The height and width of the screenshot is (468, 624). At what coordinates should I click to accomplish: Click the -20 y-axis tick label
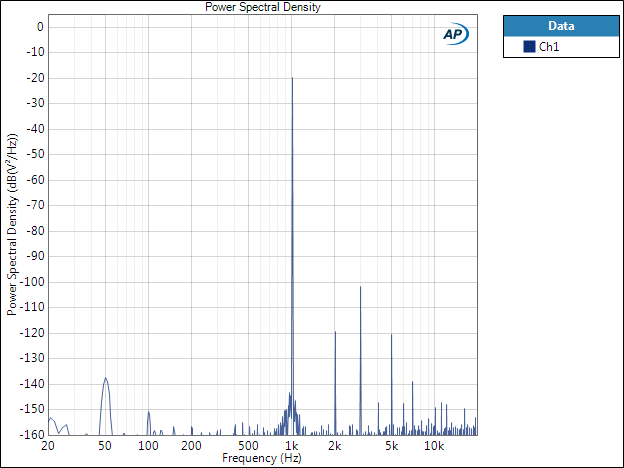35,78
